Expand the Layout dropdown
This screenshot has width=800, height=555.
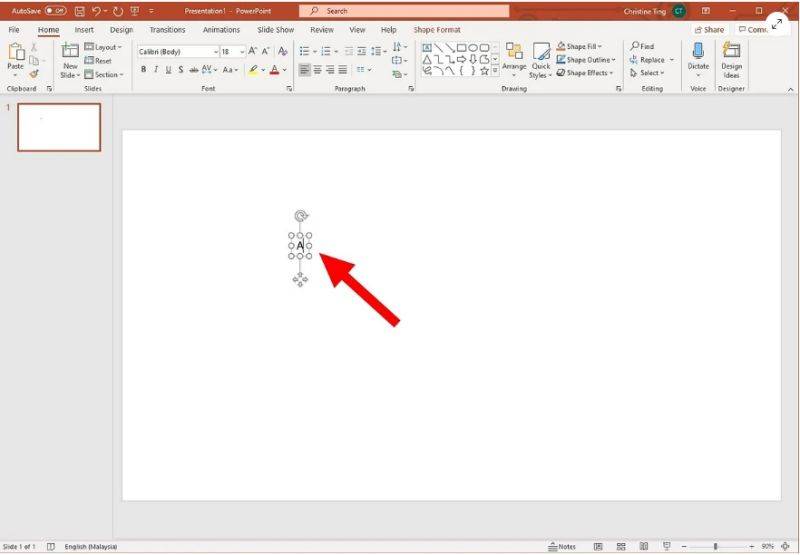click(x=103, y=47)
